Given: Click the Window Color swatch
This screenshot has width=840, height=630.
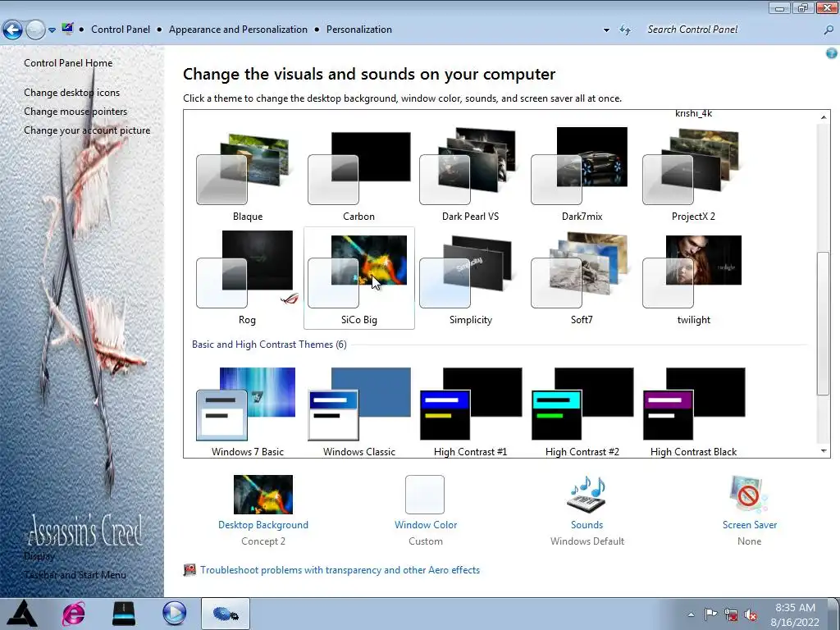Looking at the screenshot, I should 425,495.
